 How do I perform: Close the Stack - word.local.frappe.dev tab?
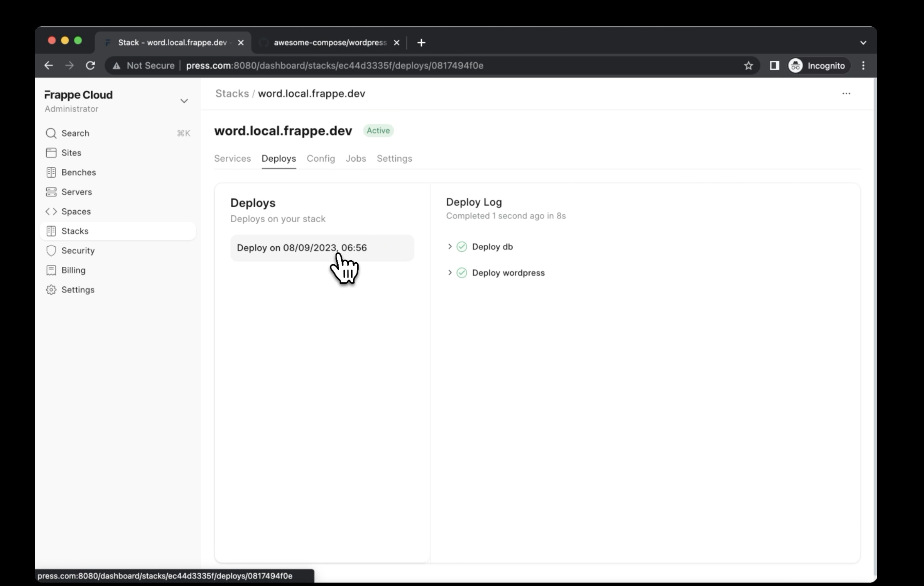point(241,43)
